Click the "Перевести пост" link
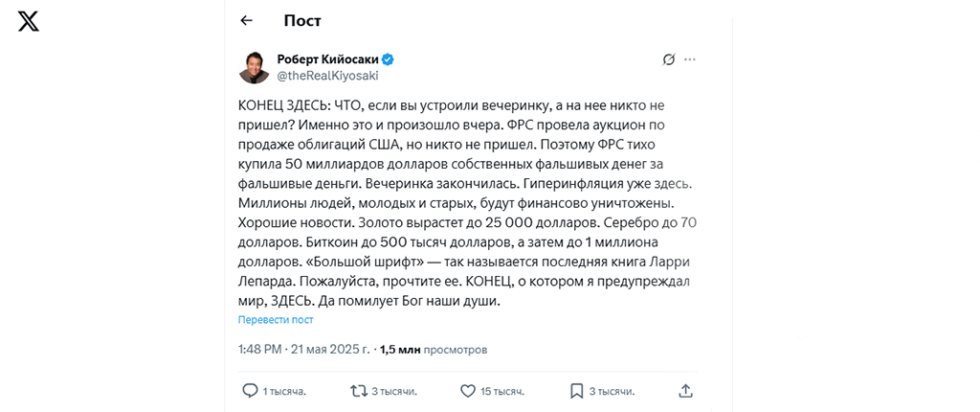 pyautogui.click(x=276, y=320)
